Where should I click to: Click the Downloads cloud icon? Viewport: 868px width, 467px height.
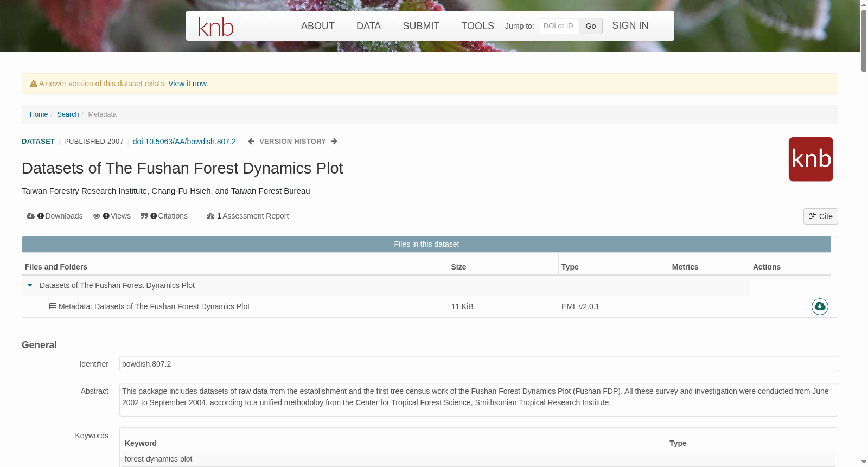pos(30,216)
